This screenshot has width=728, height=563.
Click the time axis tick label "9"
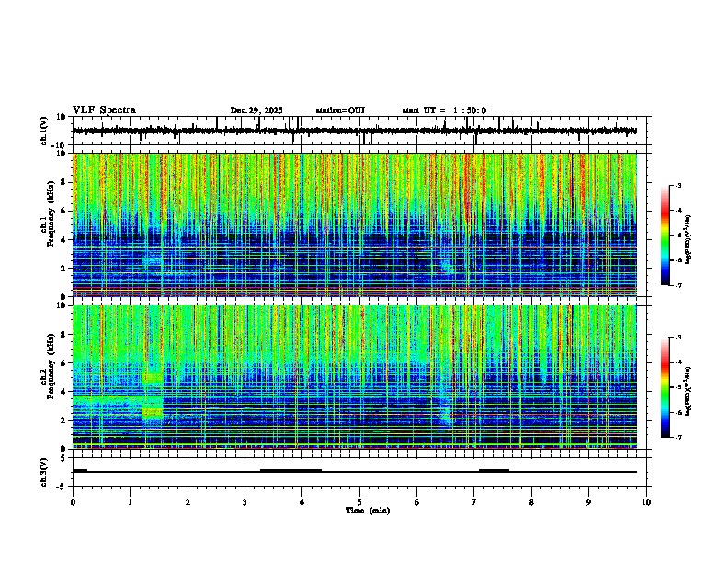pyautogui.click(x=588, y=502)
